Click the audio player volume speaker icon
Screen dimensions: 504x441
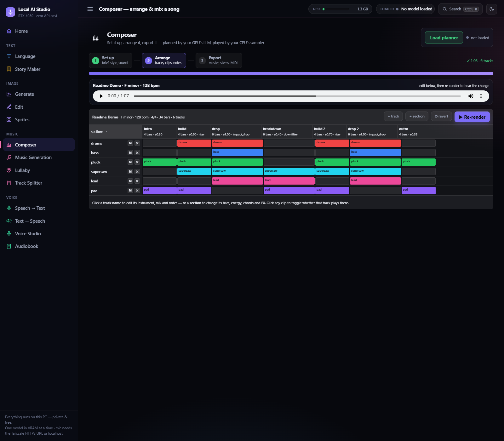click(471, 96)
